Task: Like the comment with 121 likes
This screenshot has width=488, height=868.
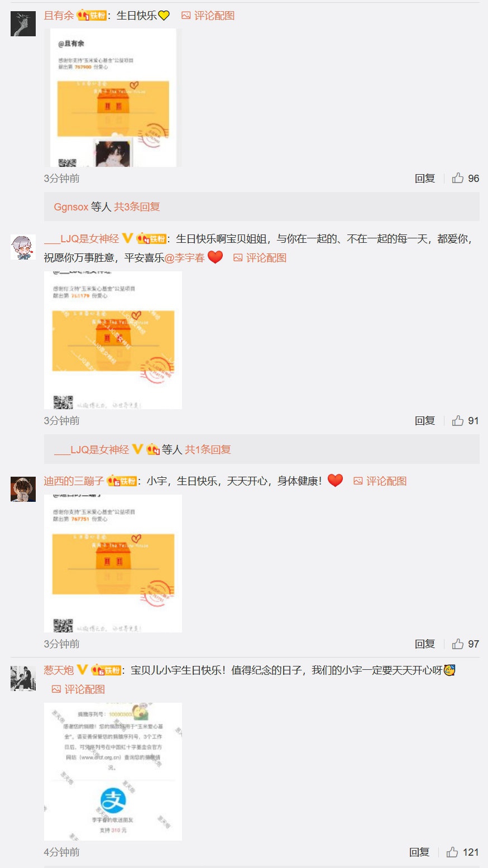Action: (452, 852)
